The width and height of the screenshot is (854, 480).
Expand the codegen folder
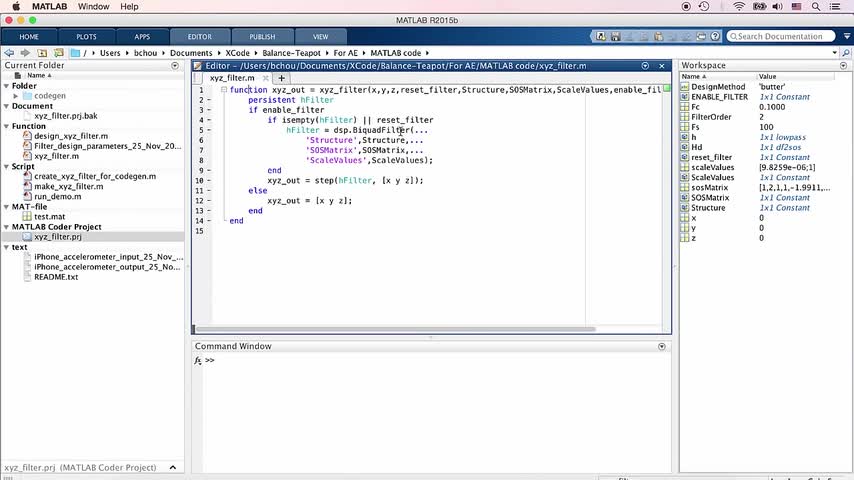click(16, 96)
